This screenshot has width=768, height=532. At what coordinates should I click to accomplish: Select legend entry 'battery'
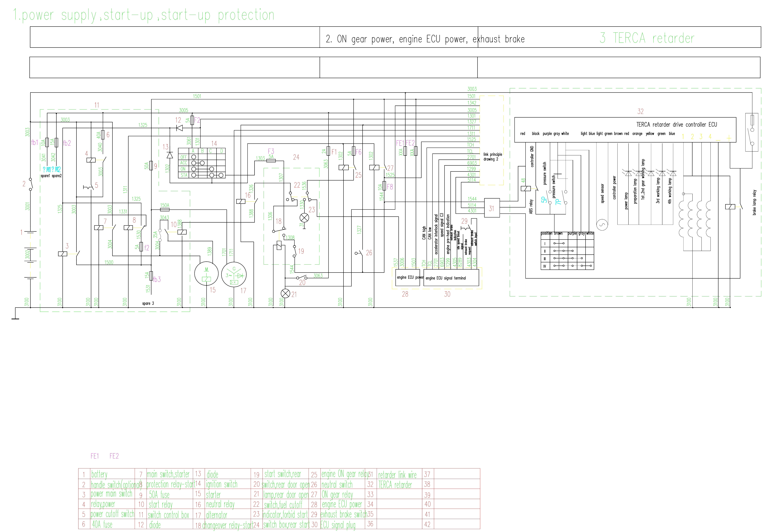pos(99,474)
